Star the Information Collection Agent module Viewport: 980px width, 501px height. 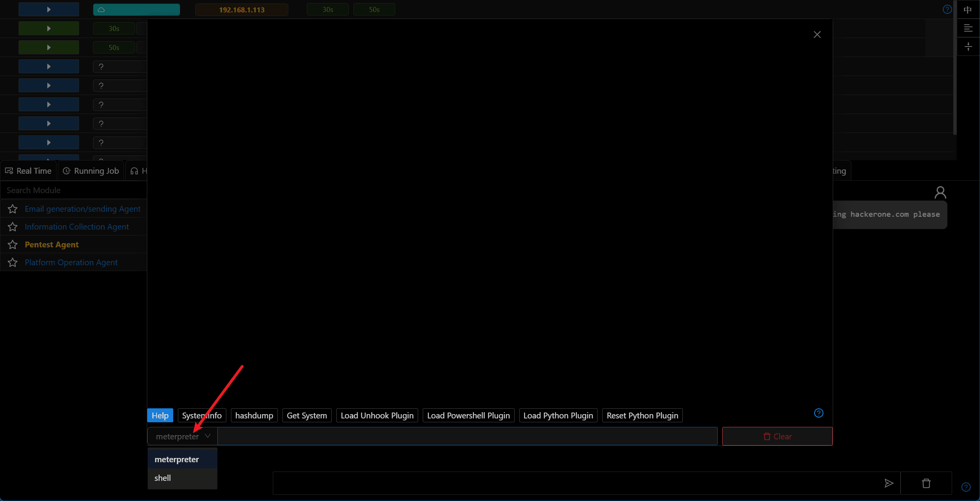(x=13, y=227)
